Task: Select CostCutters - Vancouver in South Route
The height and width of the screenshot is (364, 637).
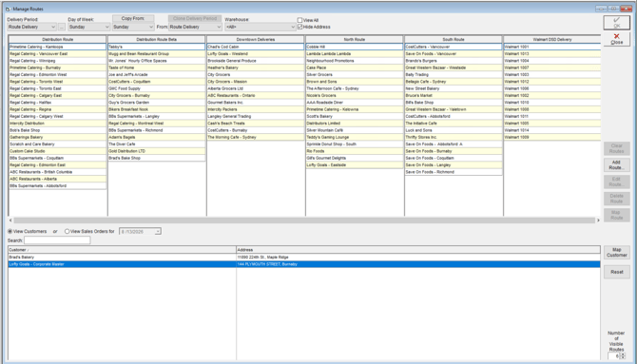Action: [x=454, y=47]
